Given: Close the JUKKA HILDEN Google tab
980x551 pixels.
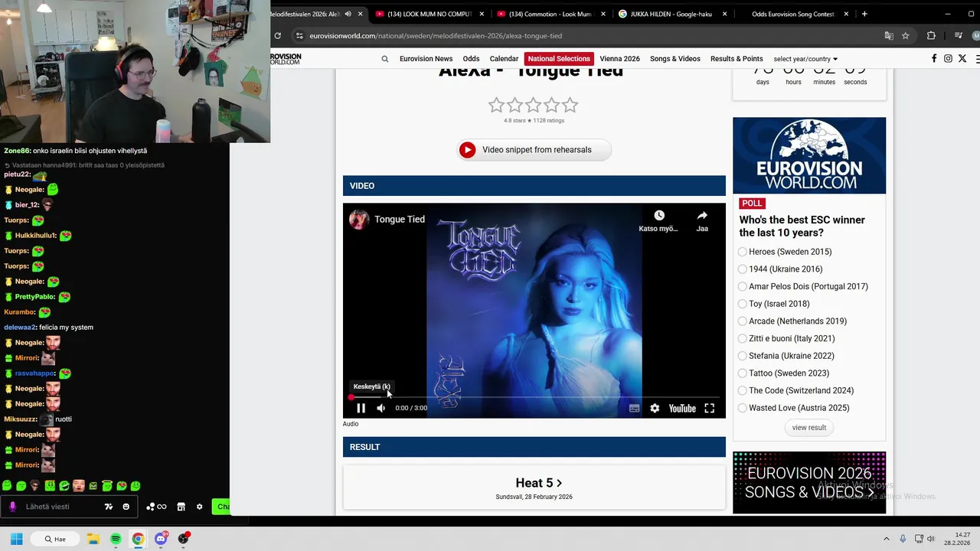Looking at the screenshot, I should tap(725, 14).
